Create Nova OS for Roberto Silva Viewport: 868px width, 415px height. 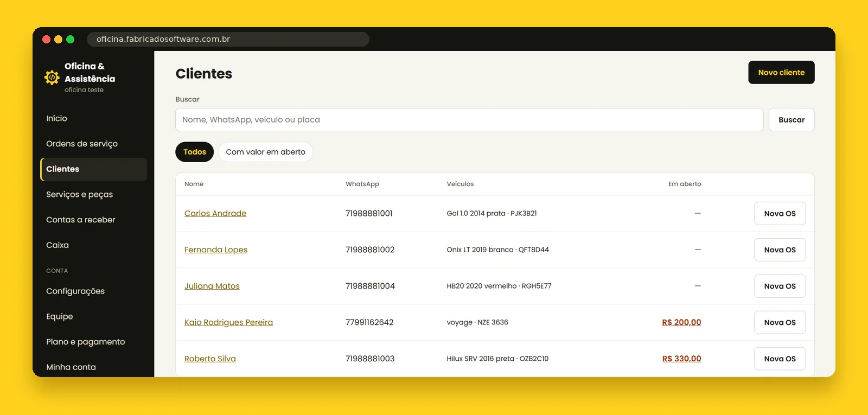click(x=780, y=359)
